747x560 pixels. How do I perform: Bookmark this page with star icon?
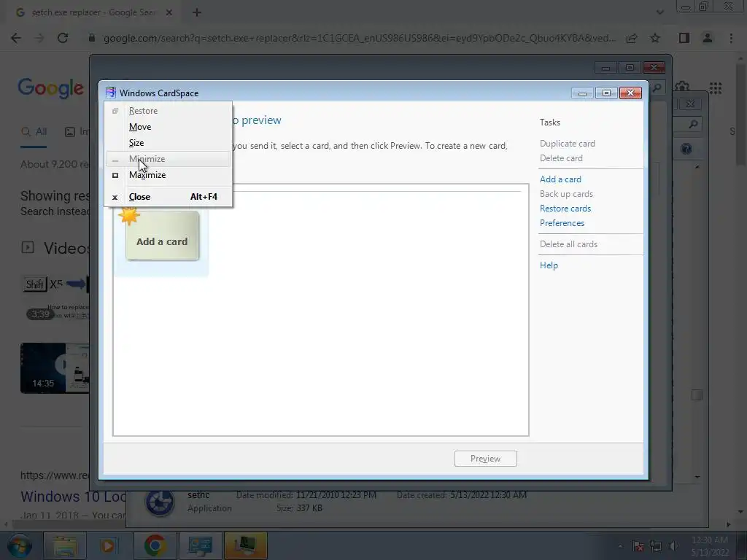point(655,38)
